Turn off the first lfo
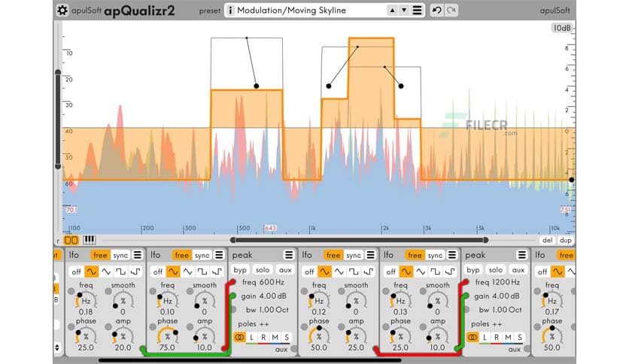Screen dimensions: 629x364 point(76,271)
